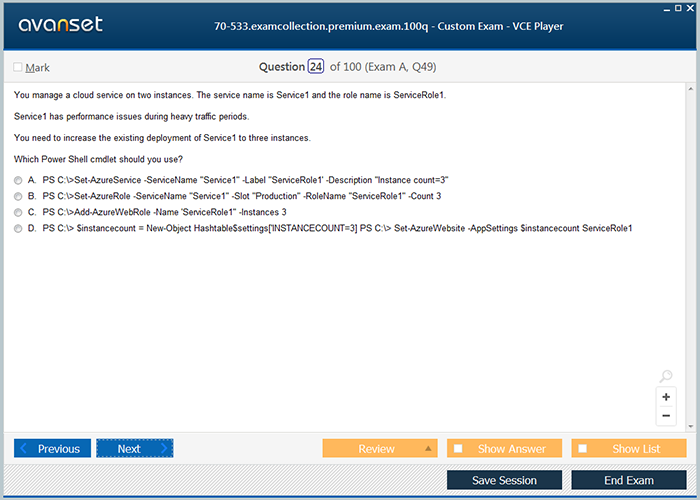Click the magnifier zoom reset icon
Screen dimensions: 700x500
(666, 377)
